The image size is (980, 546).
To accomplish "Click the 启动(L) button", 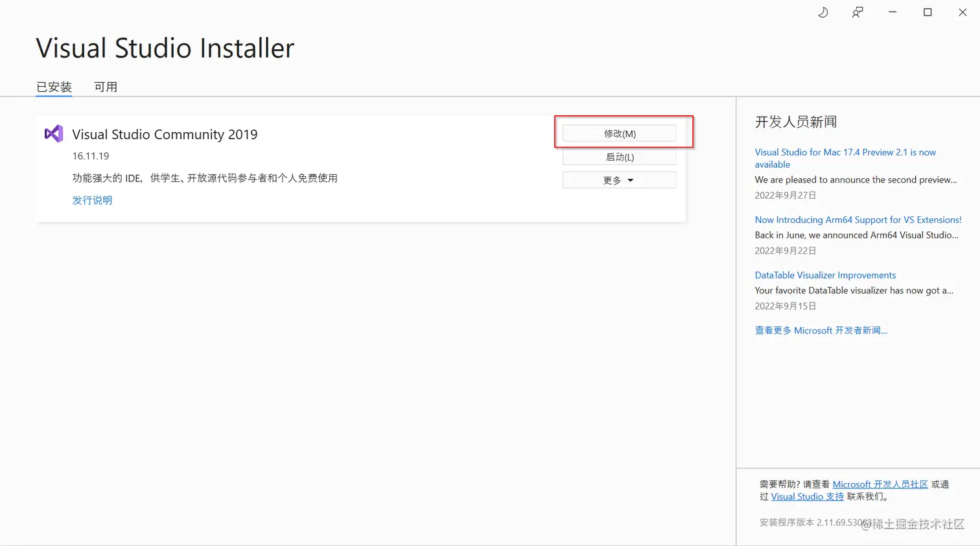I will pyautogui.click(x=619, y=156).
